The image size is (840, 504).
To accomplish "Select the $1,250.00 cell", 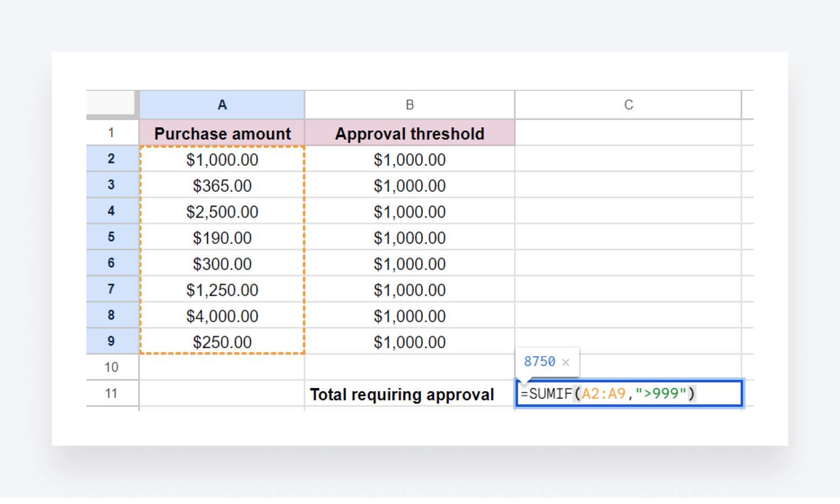I will (x=222, y=289).
